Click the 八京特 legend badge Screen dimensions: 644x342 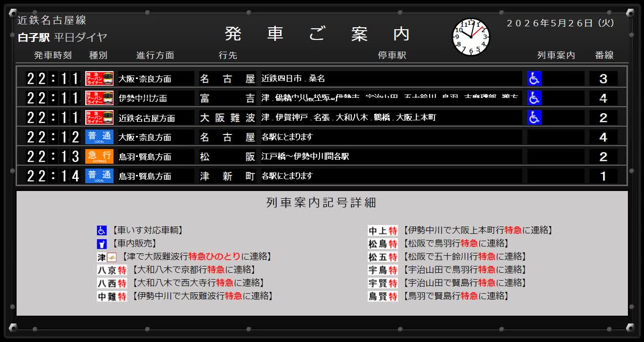click(x=112, y=270)
